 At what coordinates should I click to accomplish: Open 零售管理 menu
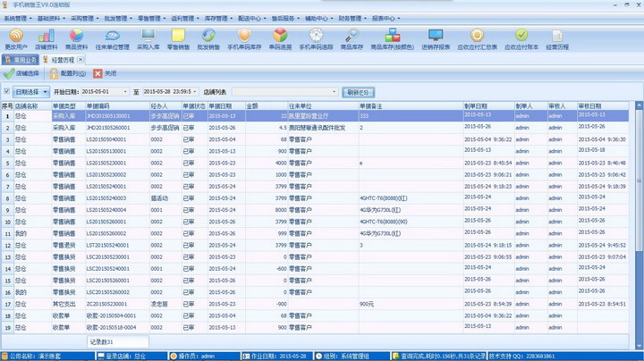151,19
